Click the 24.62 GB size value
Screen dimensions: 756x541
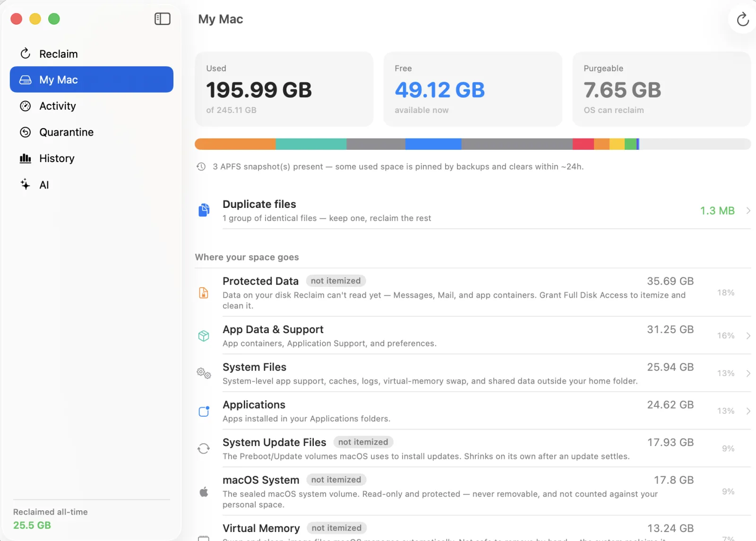coord(670,405)
